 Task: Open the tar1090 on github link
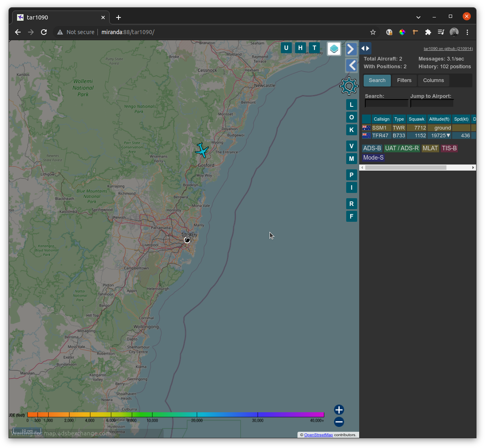click(448, 49)
